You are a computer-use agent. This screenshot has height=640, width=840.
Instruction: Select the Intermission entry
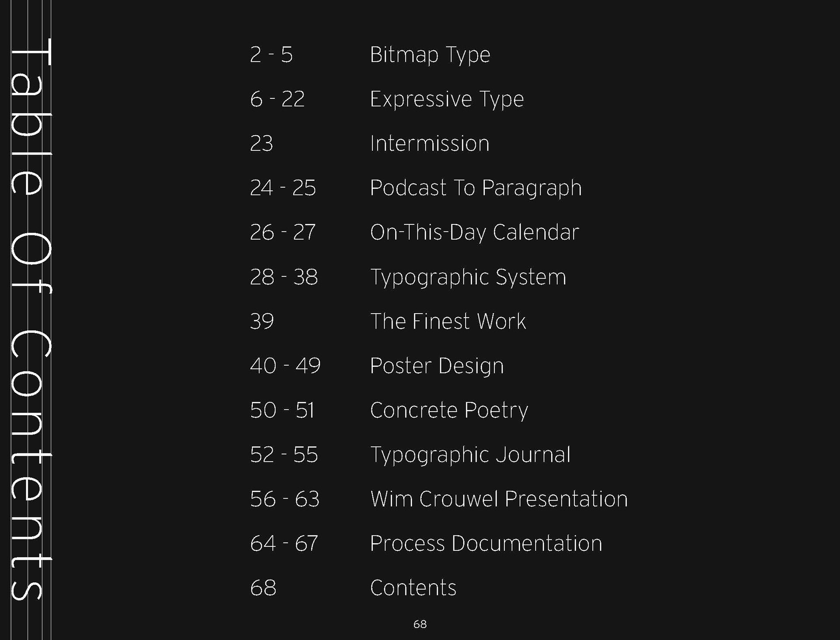[429, 143]
